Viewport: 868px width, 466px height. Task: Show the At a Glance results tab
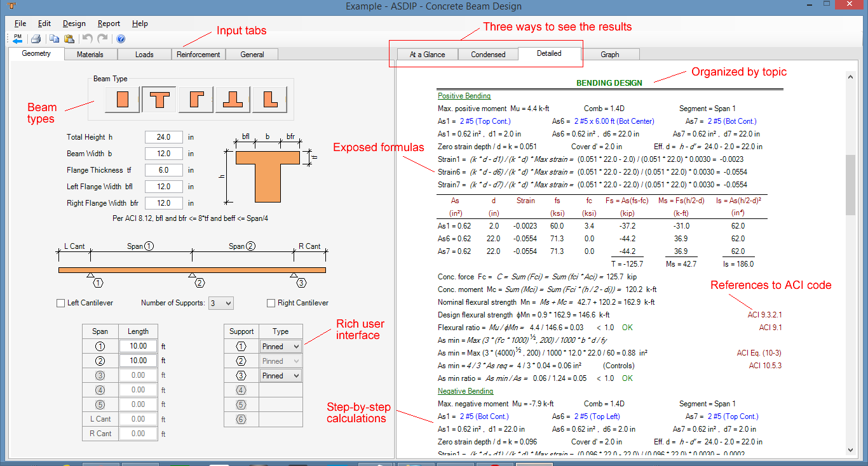pyautogui.click(x=428, y=55)
